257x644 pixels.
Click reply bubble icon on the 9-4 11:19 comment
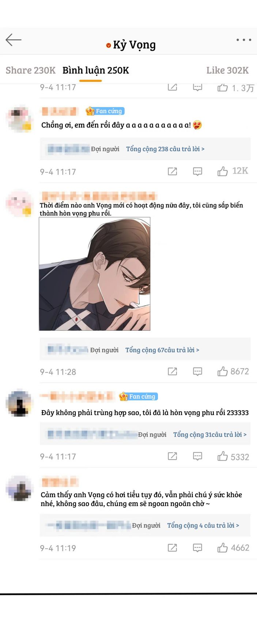[197, 548]
